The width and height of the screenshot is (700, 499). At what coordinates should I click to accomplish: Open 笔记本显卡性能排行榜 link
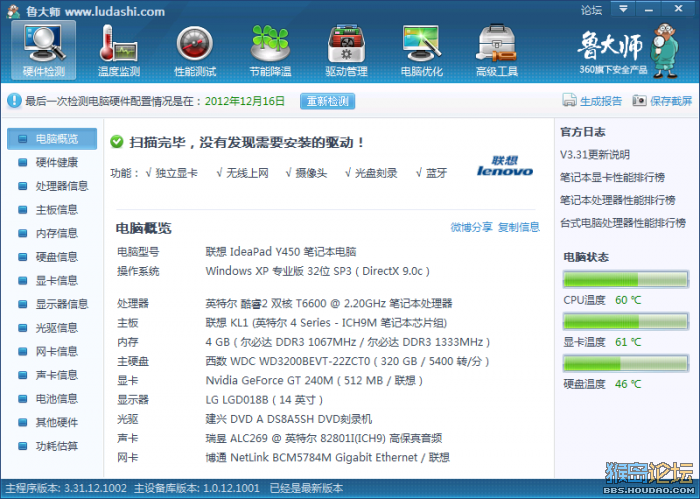612,178
